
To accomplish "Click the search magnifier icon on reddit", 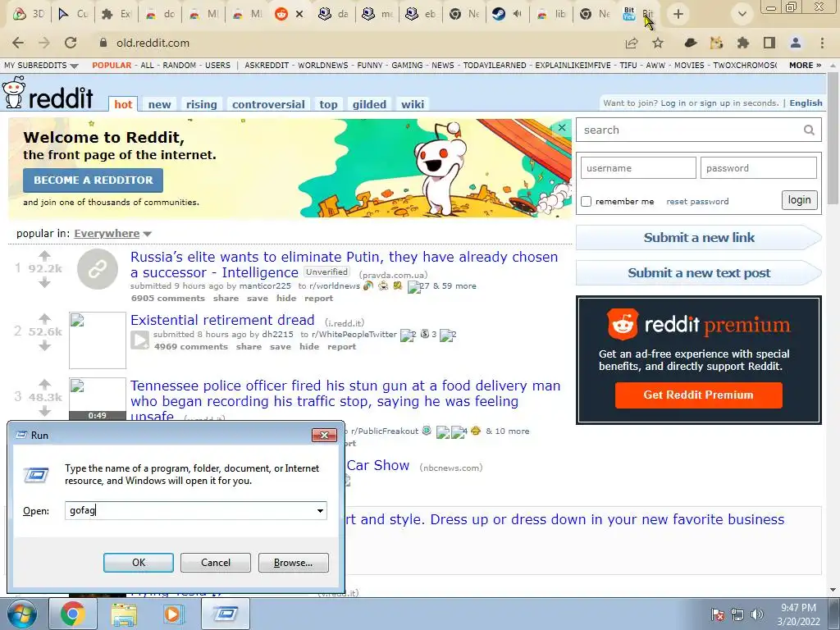I will tap(809, 130).
